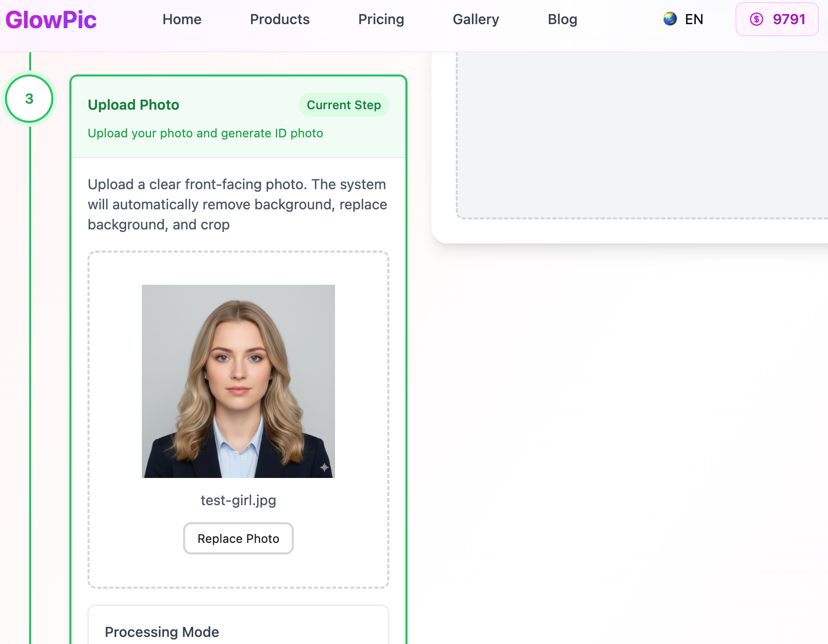Click the uploaded portrait thumbnail

(238, 381)
